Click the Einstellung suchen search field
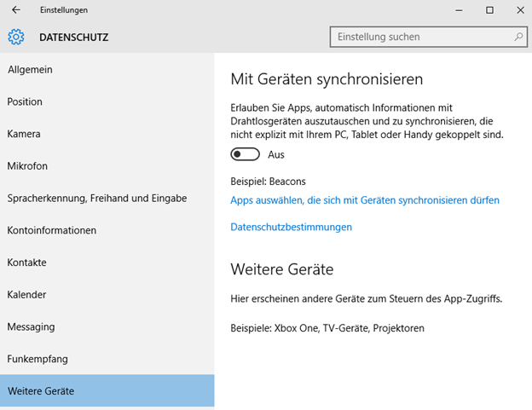Viewport: 532px width, 410px height. pyautogui.click(x=429, y=37)
